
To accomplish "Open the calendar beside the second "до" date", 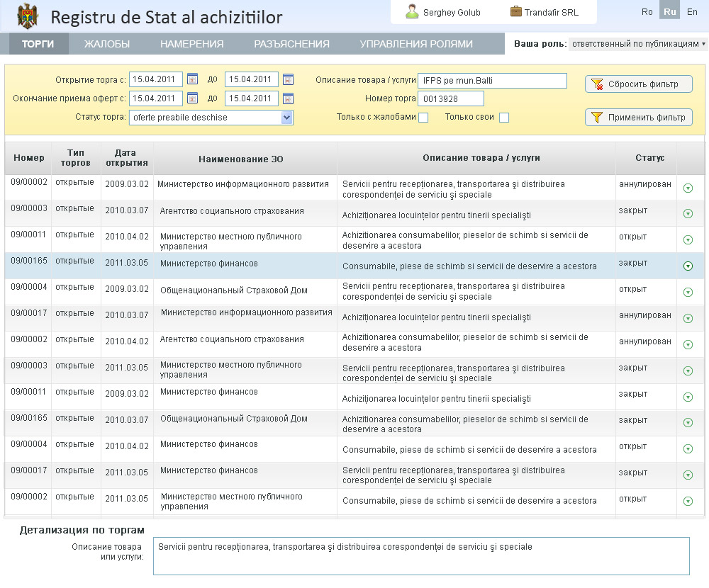I will pos(288,98).
